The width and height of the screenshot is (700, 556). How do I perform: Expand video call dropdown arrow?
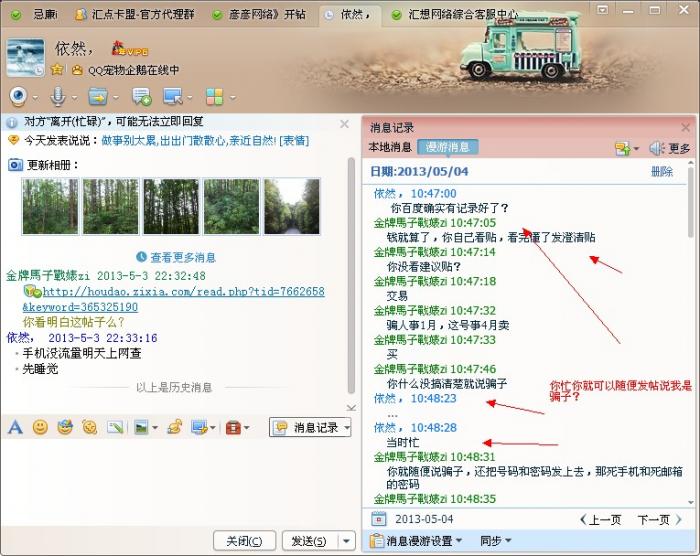pyautogui.click(x=35, y=97)
